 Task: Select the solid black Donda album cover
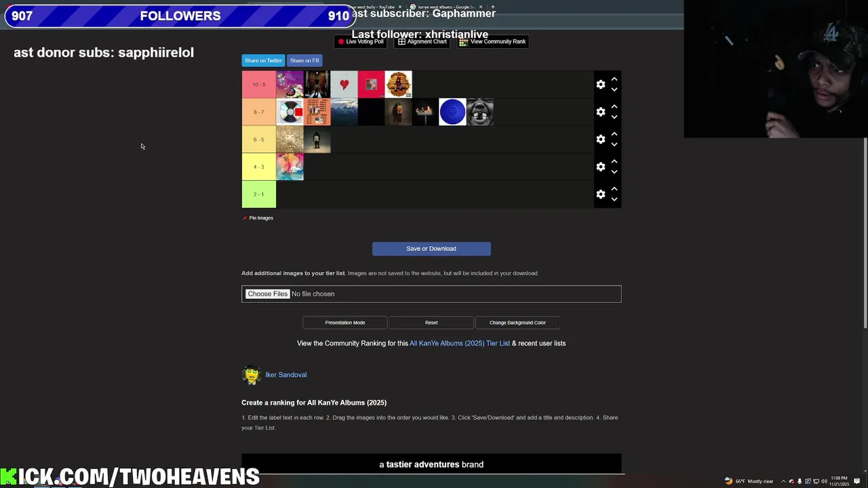[x=371, y=112]
